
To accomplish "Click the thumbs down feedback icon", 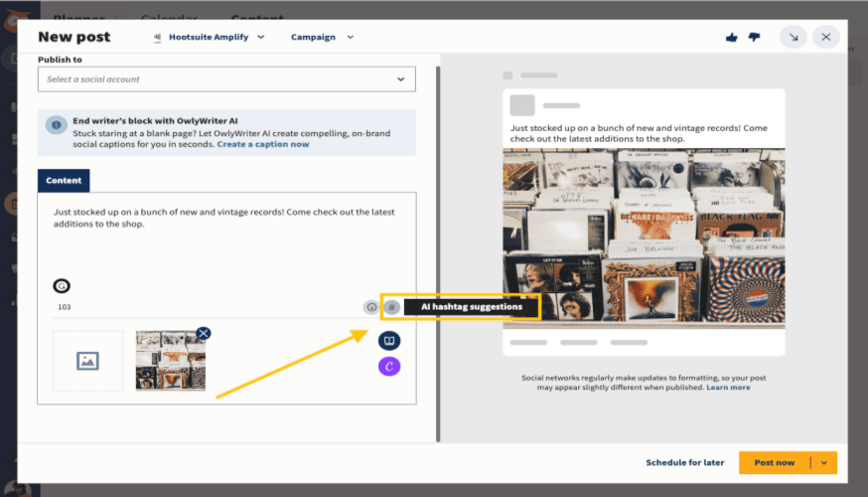I will click(754, 38).
